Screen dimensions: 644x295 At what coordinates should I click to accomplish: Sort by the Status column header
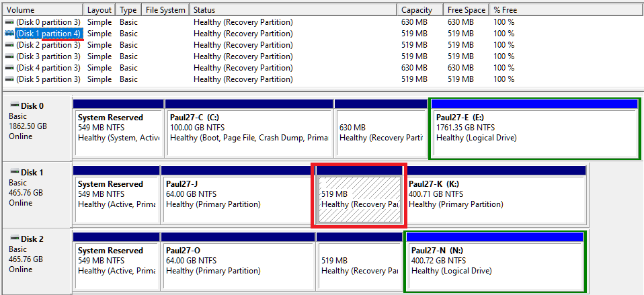[x=292, y=10]
